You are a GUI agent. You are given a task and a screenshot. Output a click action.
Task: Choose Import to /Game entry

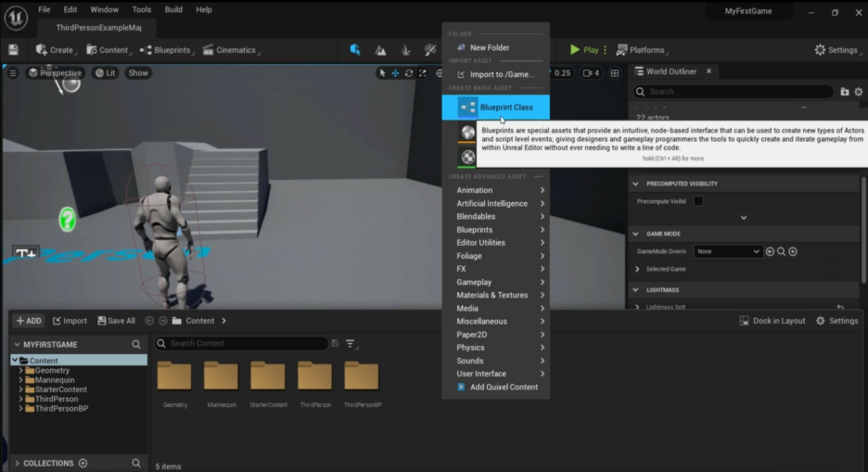pyautogui.click(x=495, y=75)
